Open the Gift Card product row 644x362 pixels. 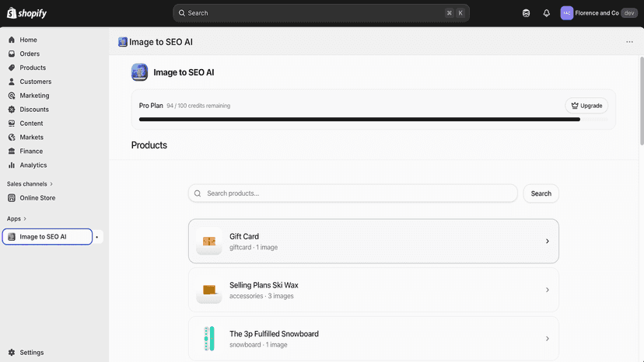point(373,242)
